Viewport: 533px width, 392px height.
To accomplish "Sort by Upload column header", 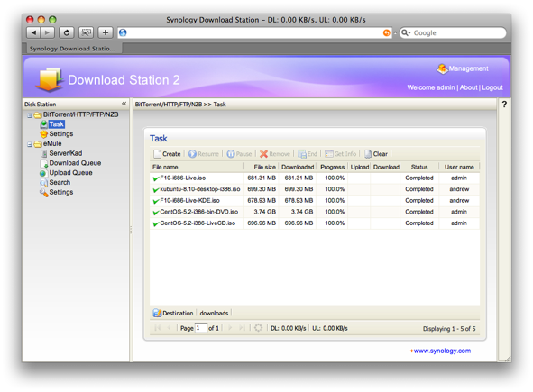I will click(x=359, y=167).
